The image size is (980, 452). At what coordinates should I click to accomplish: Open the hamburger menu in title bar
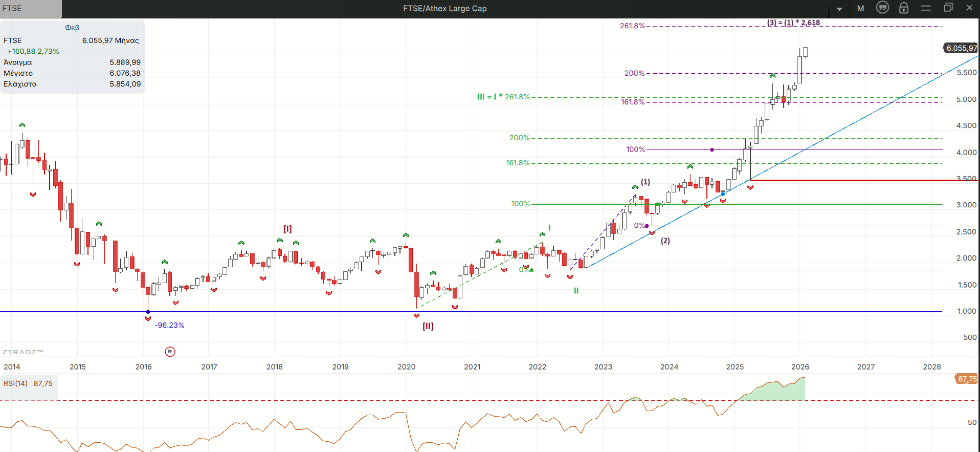click(925, 8)
